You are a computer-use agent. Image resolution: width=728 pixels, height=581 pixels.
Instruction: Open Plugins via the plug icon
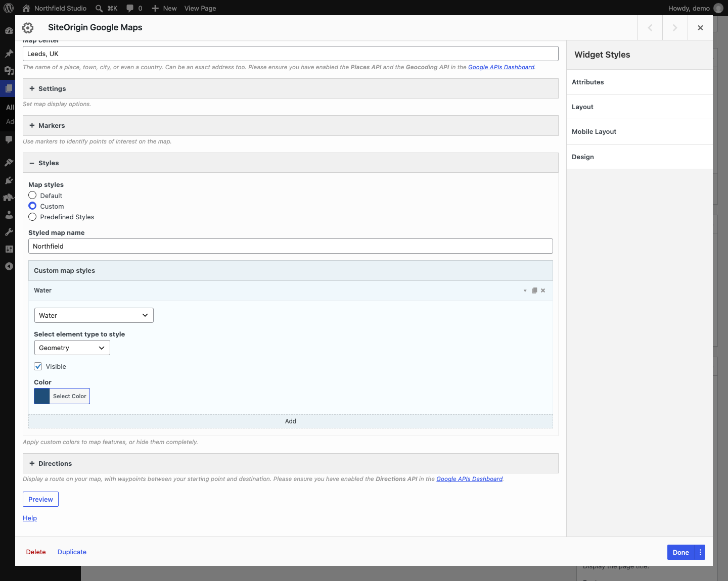coord(9,180)
